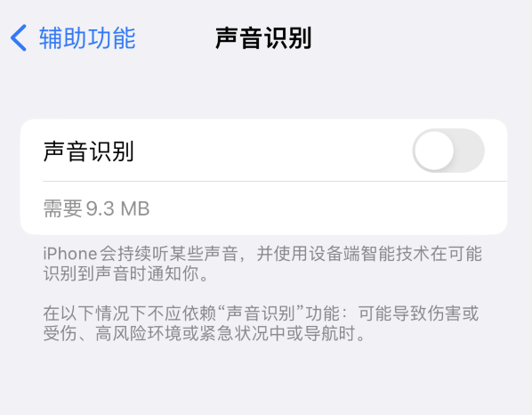This screenshot has width=532, height=415.
Task: Go back via the 辅助功能 label
Action: click(x=87, y=38)
